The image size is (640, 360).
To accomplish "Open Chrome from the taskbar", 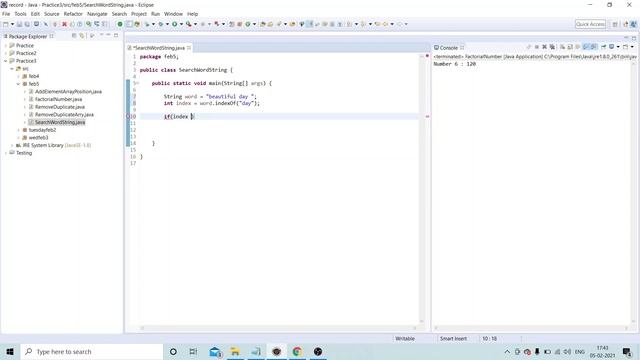I will point(297,351).
